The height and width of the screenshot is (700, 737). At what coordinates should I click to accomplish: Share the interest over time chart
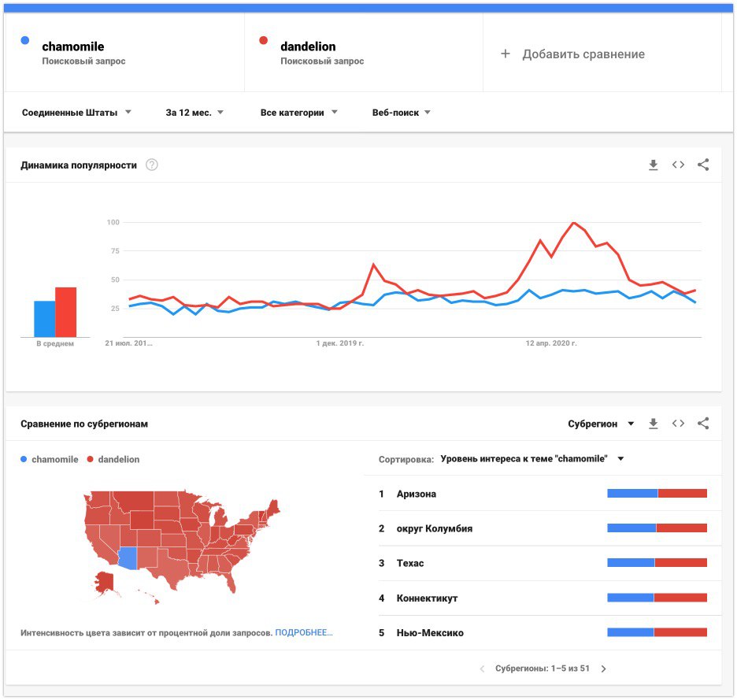coord(702,165)
